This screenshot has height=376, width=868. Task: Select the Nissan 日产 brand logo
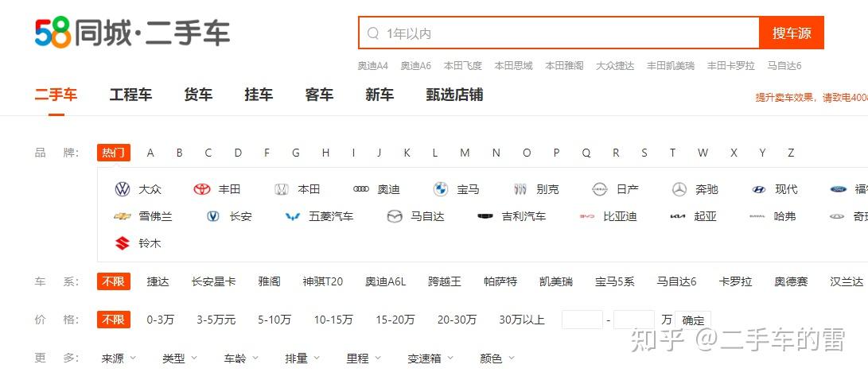(600, 190)
